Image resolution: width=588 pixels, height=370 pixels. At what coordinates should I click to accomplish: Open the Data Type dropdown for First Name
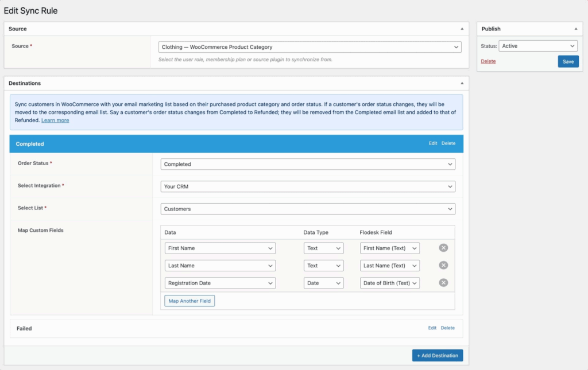pos(323,248)
